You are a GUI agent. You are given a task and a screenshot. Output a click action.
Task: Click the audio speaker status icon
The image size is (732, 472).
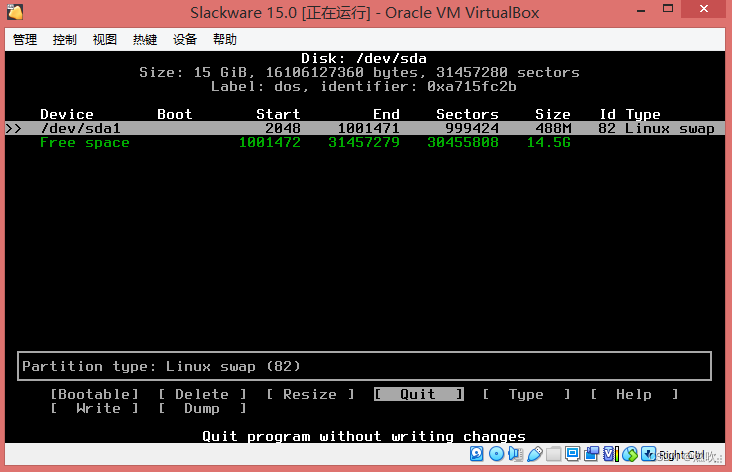pyautogui.click(x=515, y=453)
